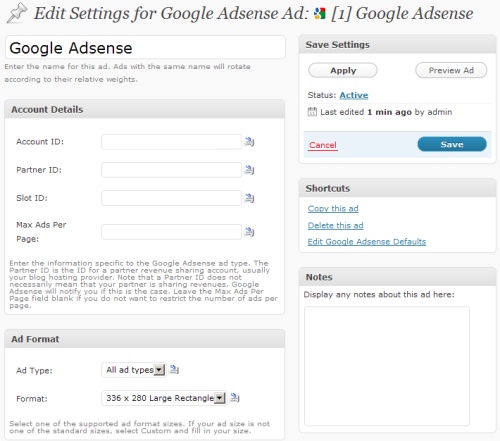Click the Preview Ad button
This screenshot has height=441, width=500.
coord(451,70)
